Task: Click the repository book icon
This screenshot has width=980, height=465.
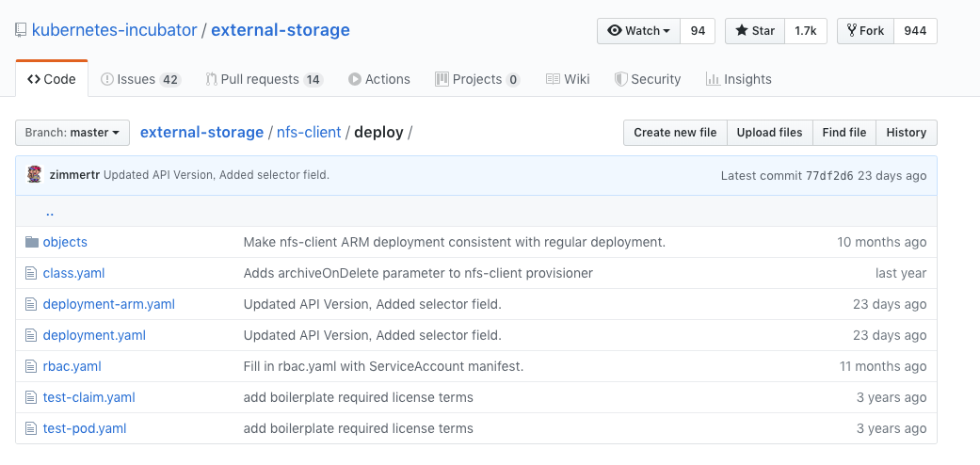Action: coord(21,30)
